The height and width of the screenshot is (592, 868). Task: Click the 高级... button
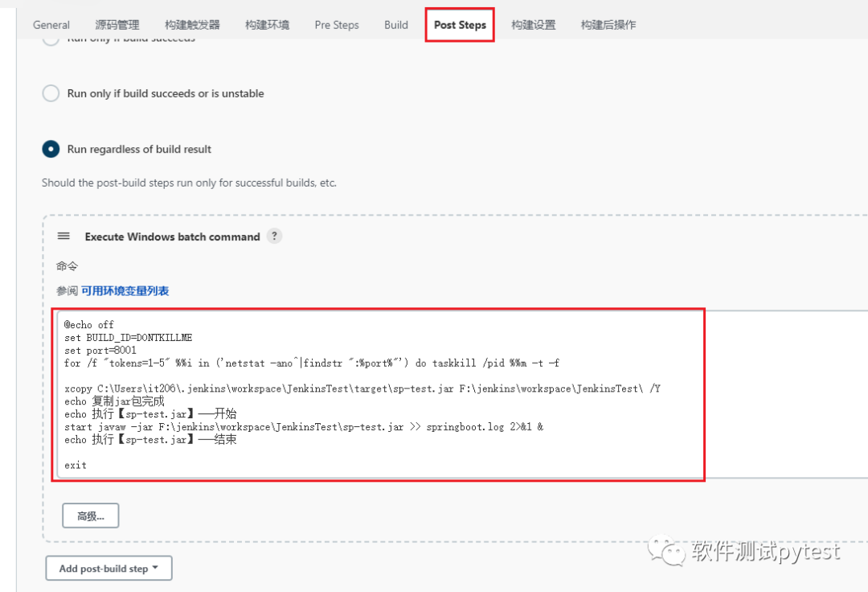point(90,516)
